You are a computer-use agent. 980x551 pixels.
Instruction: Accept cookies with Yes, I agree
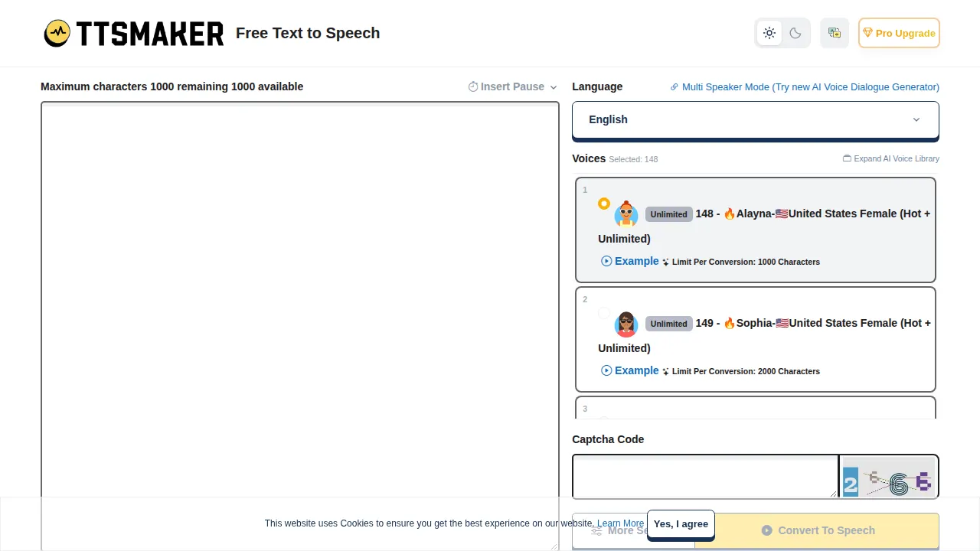(x=681, y=524)
